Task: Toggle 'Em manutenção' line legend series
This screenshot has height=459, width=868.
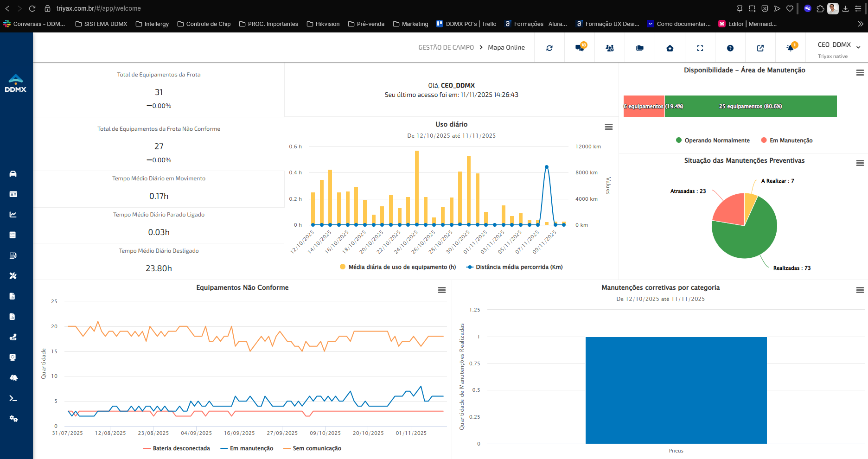Action: click(x=247, y=448)
